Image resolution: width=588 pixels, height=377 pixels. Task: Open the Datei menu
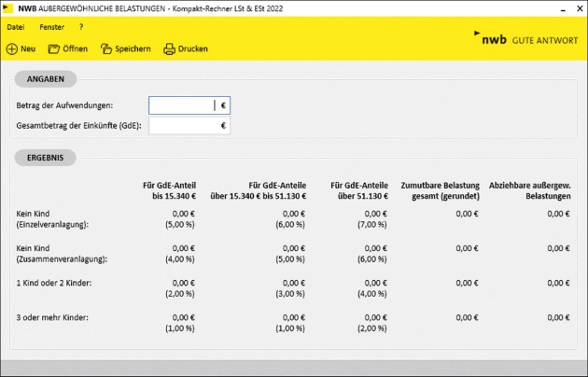pos(15,27)
